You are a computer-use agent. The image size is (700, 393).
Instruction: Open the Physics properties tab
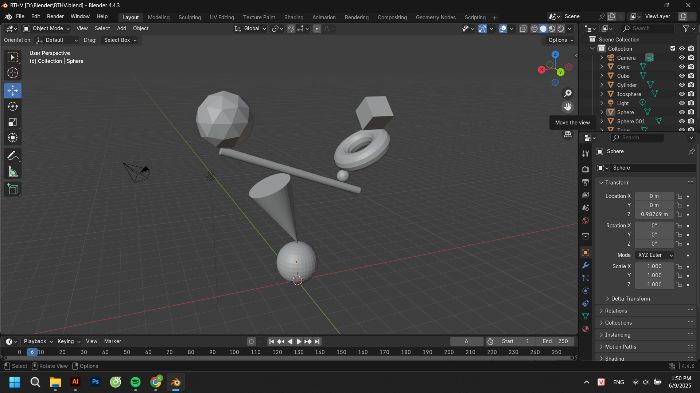point(586,291)
